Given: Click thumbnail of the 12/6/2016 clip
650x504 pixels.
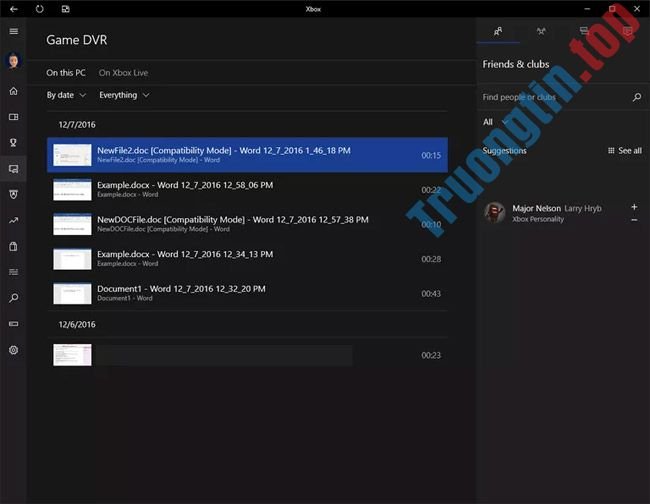Looking at the screenshot, I should pyautogui.click(x=72, y=355).
